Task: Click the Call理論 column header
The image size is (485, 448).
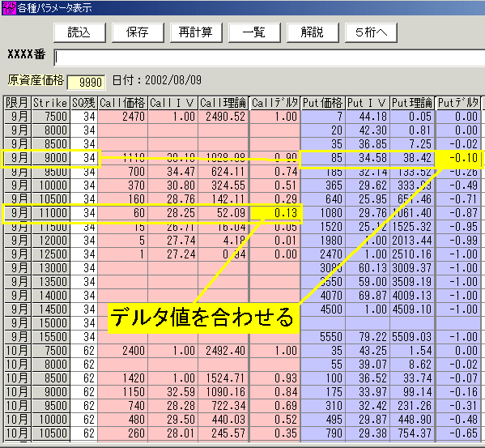Action: (223, 103)
